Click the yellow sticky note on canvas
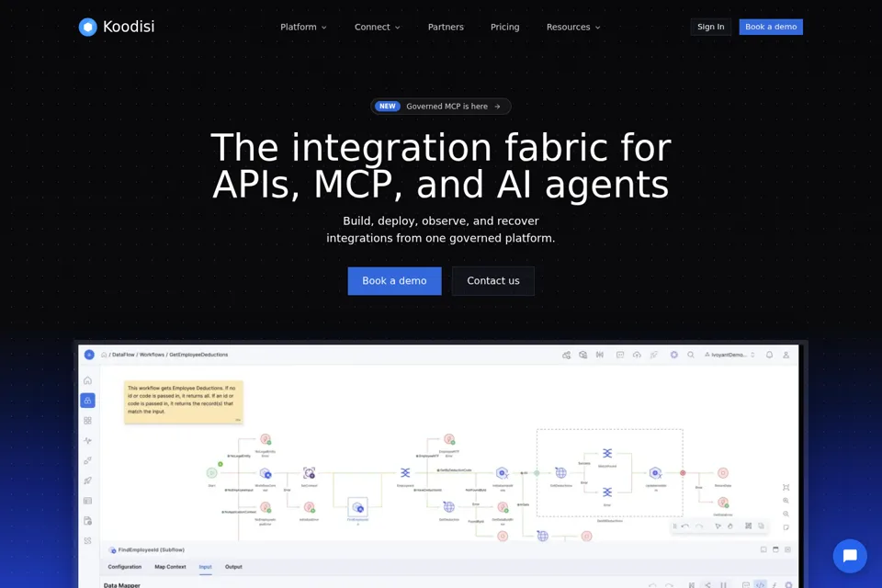The width and height of the screenshot is (882, 588). point(184,401)
